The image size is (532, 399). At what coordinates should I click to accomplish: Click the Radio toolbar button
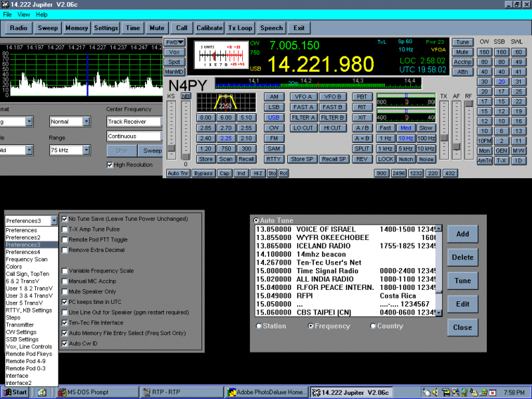click(19, 28)
